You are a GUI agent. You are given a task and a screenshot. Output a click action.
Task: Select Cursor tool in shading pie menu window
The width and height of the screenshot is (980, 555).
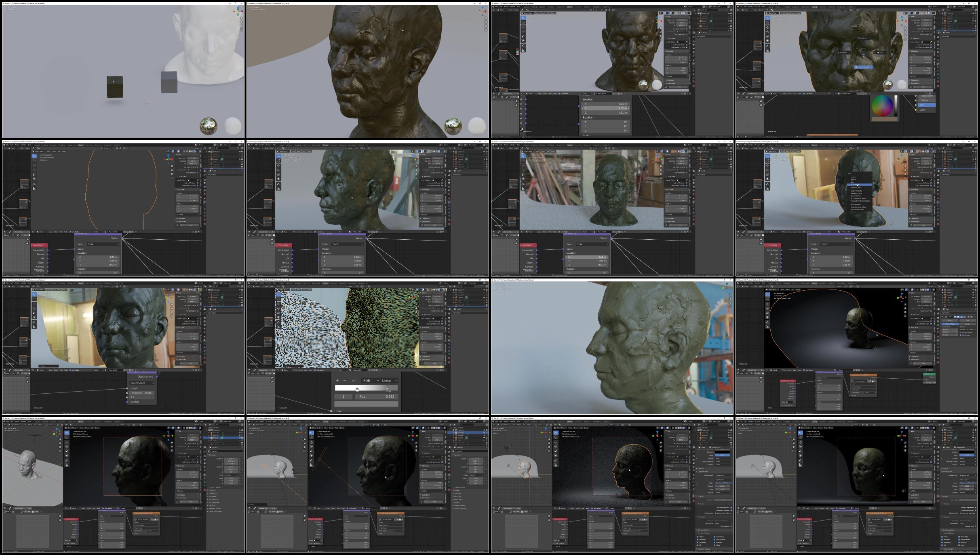pyautogui.click(x=767, y=22)
